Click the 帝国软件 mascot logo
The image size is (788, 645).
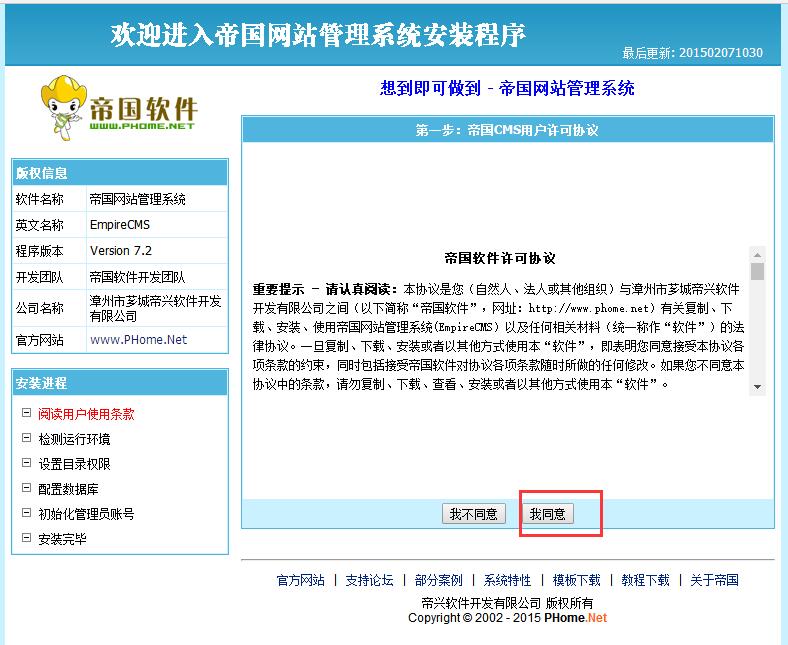119,108
